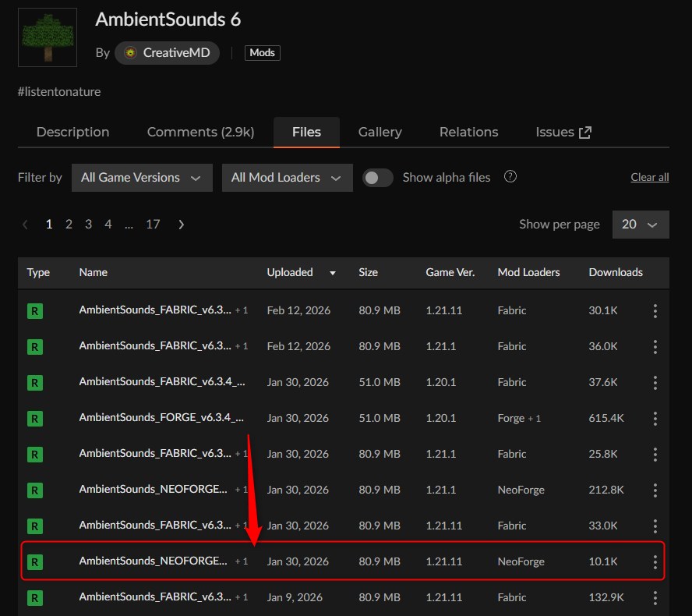Switch to the Description tab
The image size is (692, 616).
pyautogui.click(x=72, y=133)
